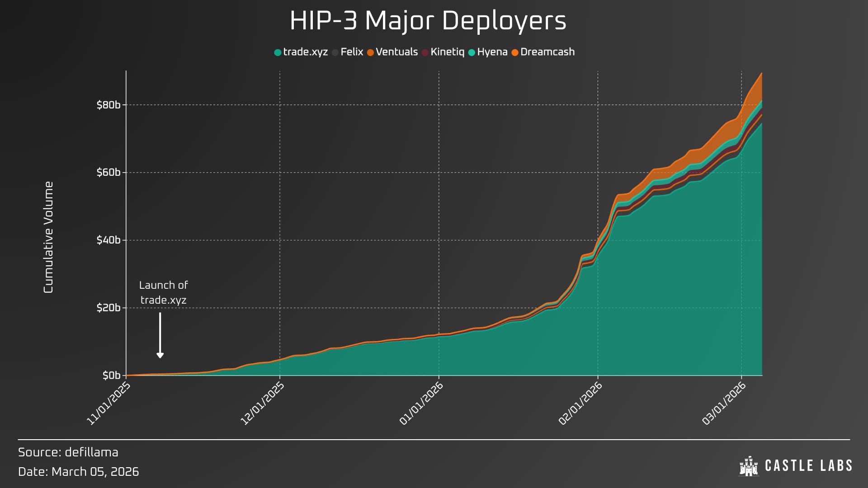Toggle the Ventuals legend label
The height and width of the screenshot is (488, 868).
pos(396,52)
